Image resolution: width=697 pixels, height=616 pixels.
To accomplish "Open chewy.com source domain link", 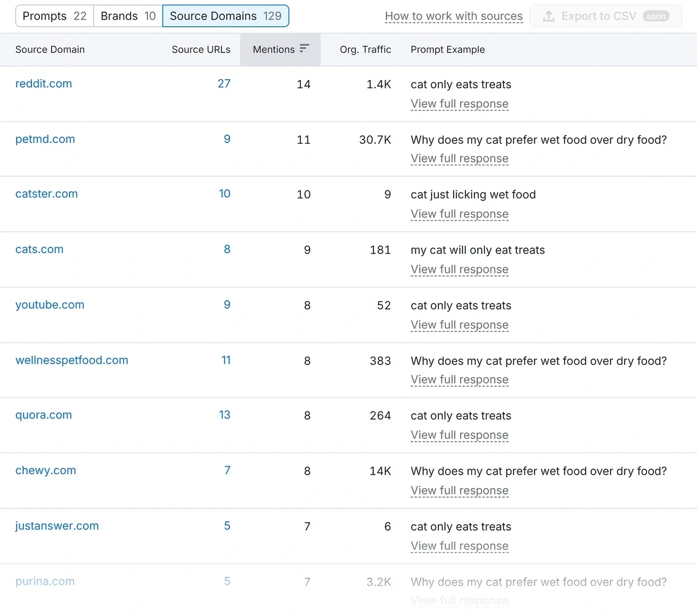I will pyautogui.click(x=45, y=470).
